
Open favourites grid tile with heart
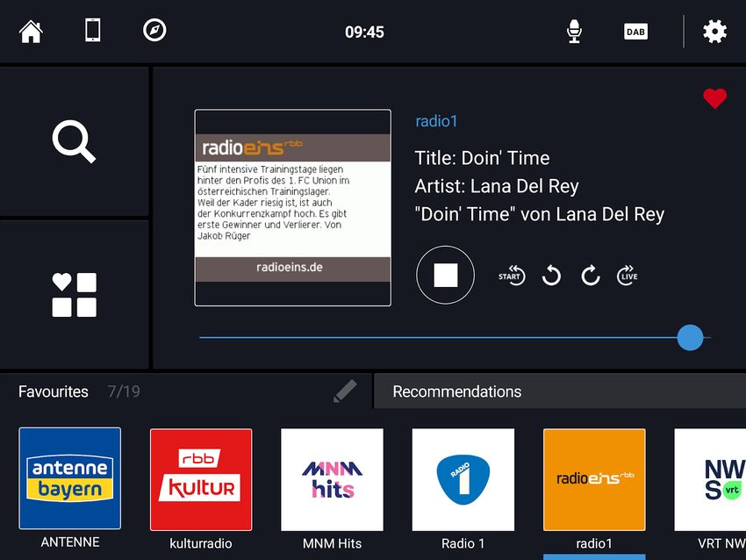[75, 295]
